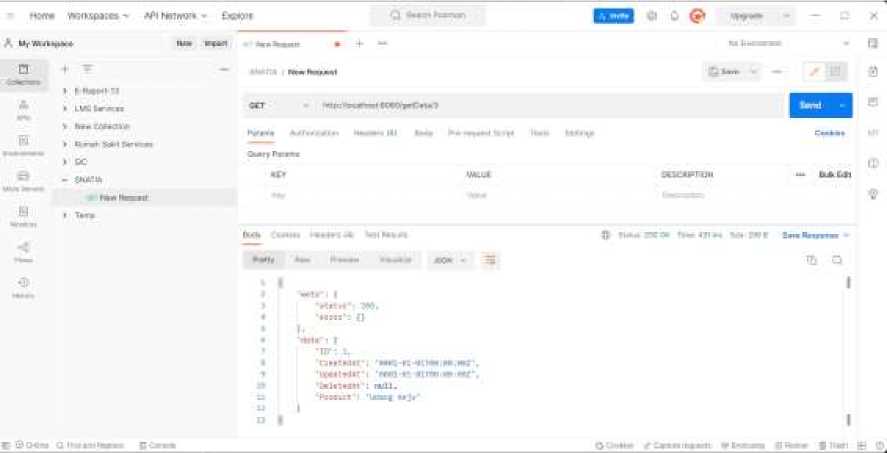This screenshot has height=453, width=887.
Task: Switch response view to Raw
Action: coord(302,260)
